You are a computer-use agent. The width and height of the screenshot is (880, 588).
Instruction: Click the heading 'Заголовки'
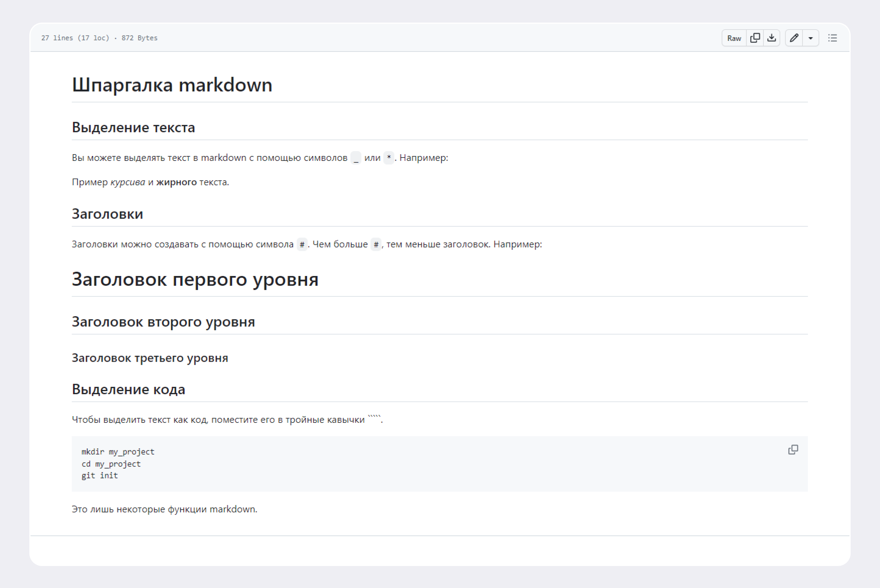point(107,214)
